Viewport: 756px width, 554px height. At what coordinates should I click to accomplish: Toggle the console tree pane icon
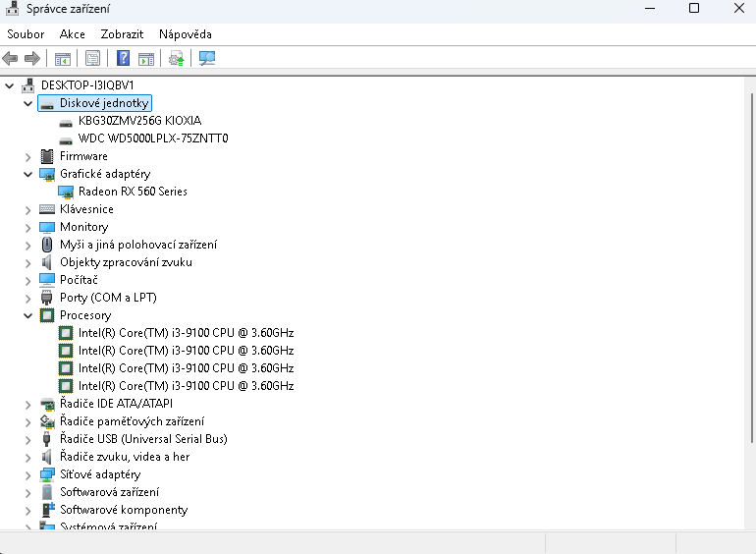point(63,59)
